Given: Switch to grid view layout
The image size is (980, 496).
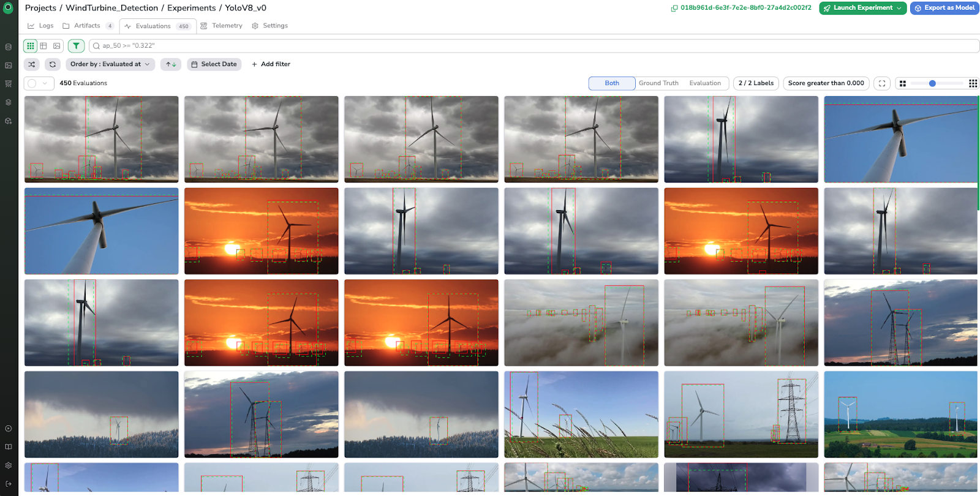Looking at the screenshot, I should 30,46.
